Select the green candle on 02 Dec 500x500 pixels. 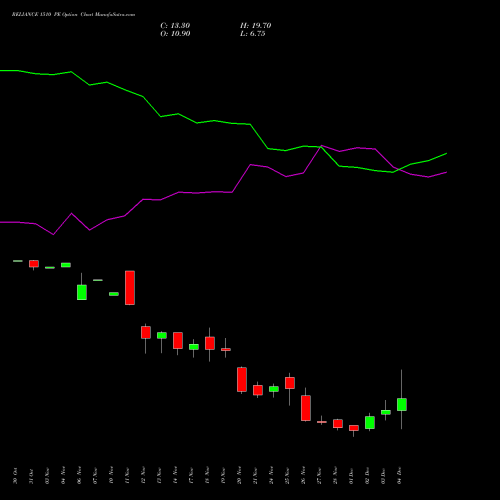370,422
